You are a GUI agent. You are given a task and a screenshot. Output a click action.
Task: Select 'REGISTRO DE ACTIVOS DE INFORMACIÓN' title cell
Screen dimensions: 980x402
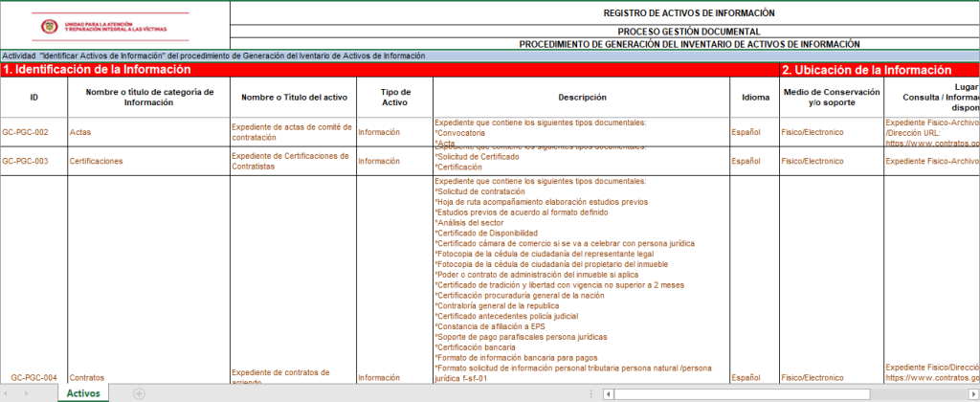click(x=605, y=12)
